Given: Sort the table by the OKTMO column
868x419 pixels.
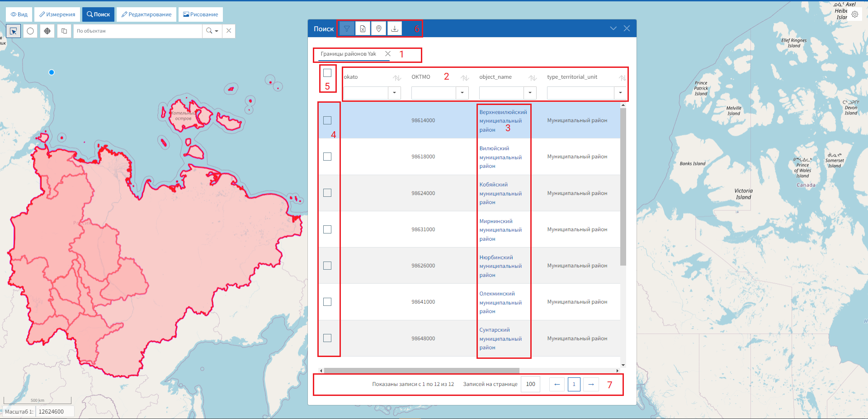Looking at the screenshot, I should click(x=464, y=78).
